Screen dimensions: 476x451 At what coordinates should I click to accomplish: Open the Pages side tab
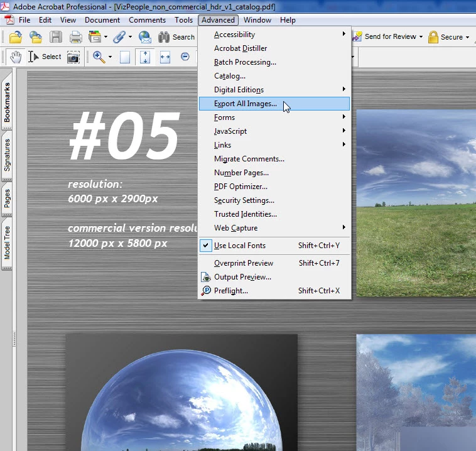(7, 198)
